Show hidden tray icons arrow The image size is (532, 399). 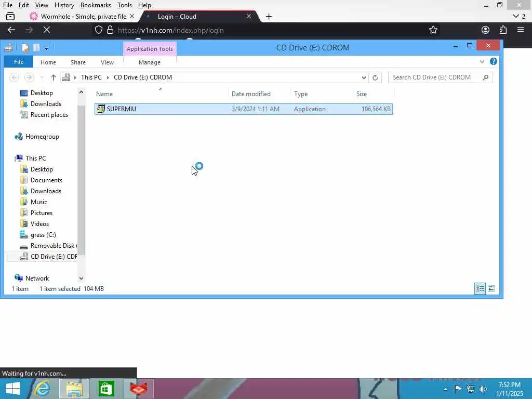point(445,389)
